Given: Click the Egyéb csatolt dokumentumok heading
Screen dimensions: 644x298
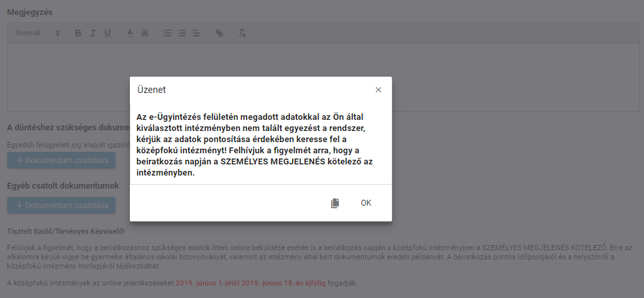Looking at the screenshot, I should 63,186.
